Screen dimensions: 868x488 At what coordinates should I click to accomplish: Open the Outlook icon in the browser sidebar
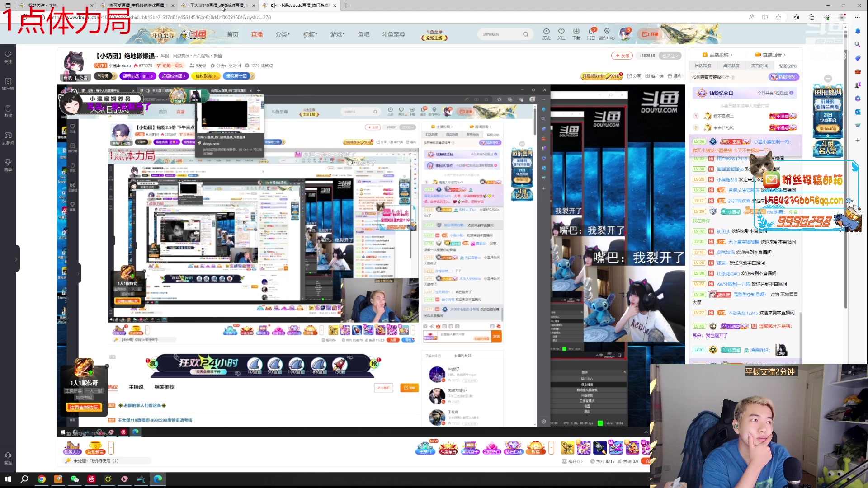[858, 112]
